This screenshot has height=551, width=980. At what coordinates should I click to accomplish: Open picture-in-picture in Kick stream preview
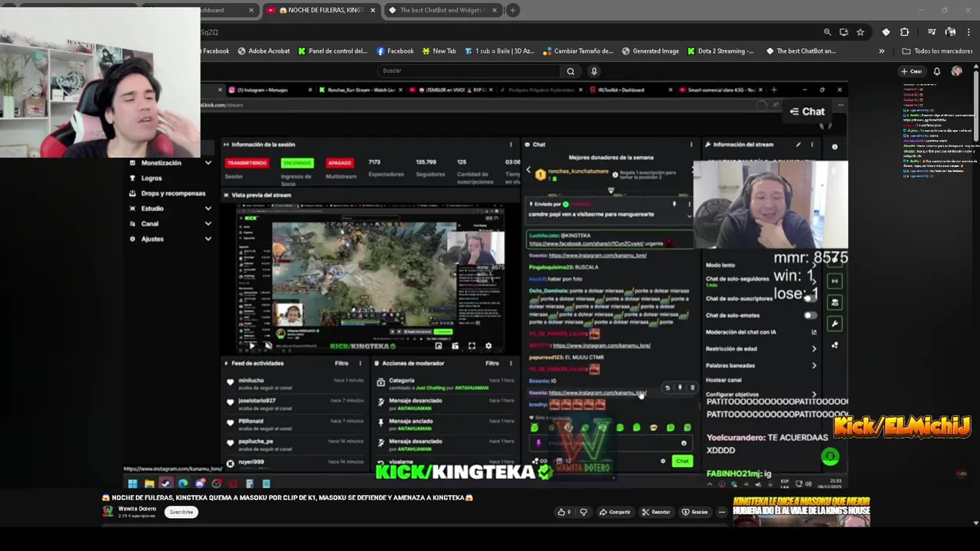tap(439, 346)
